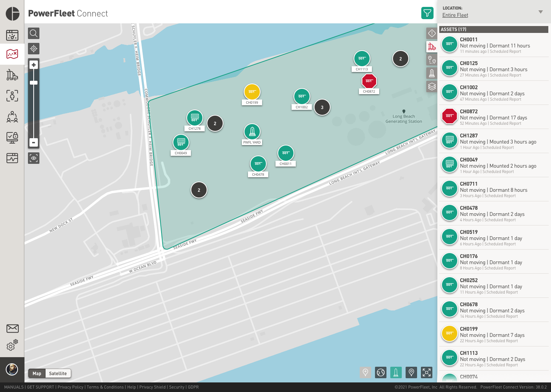Toggle the add-pin map button
This screenshot has width=551, height=392.
point(365,372)
